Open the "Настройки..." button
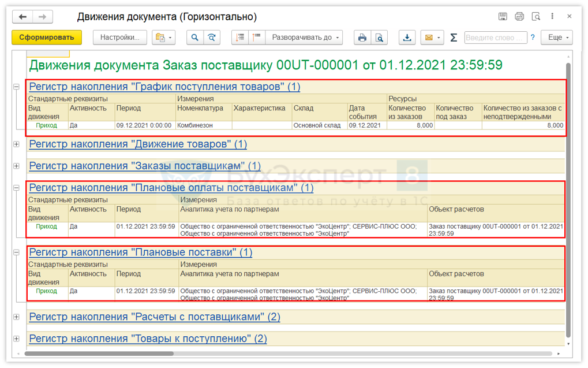 120,38
